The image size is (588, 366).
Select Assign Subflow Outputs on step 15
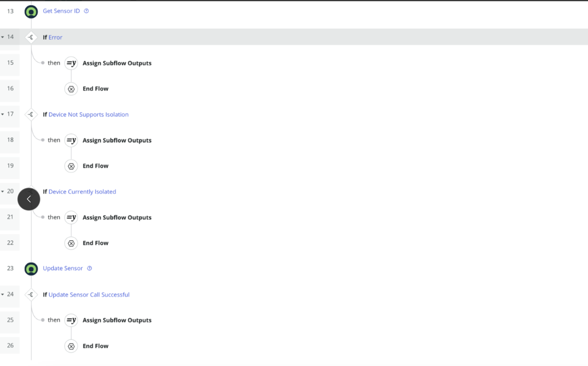pyautogui.click(x=117, y=63)
